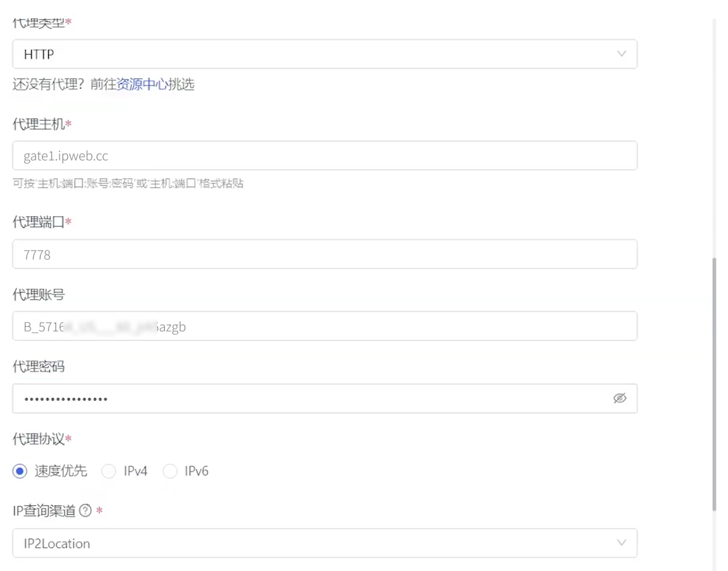The image size is (728, 571).
Task: Select the 速度优先 radio option
Action: tap(20, 471)
